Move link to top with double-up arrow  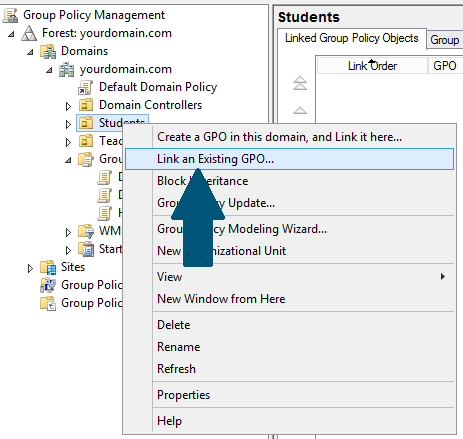pyautogui.click(x=300, y=83)
